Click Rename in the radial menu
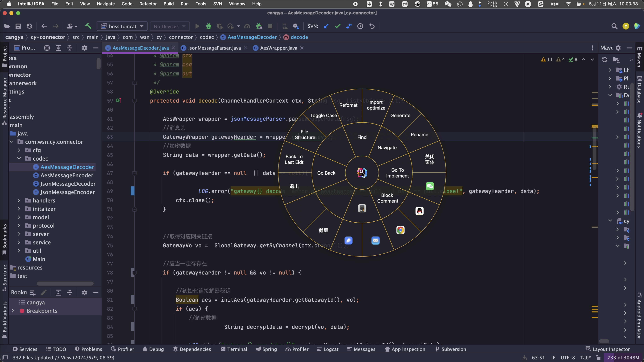The height and width of the screenshot is (362, 644). click(419, 135)
